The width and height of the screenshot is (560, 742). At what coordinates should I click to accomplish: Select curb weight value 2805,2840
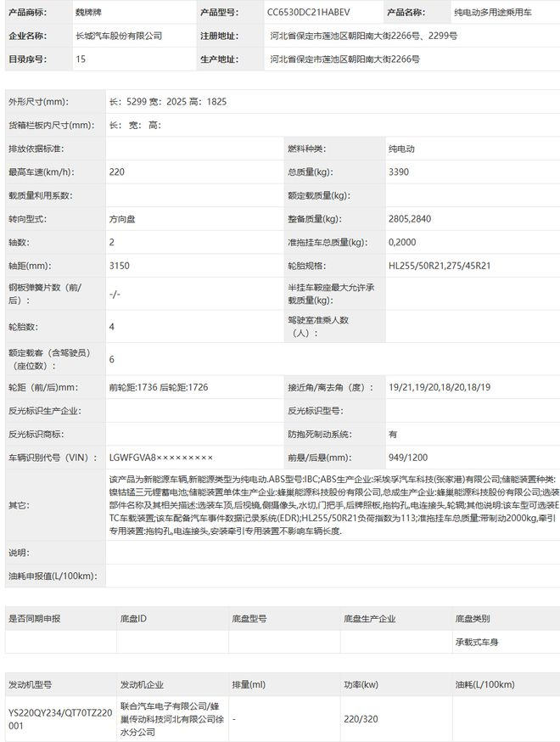click(x=410, y=219)
